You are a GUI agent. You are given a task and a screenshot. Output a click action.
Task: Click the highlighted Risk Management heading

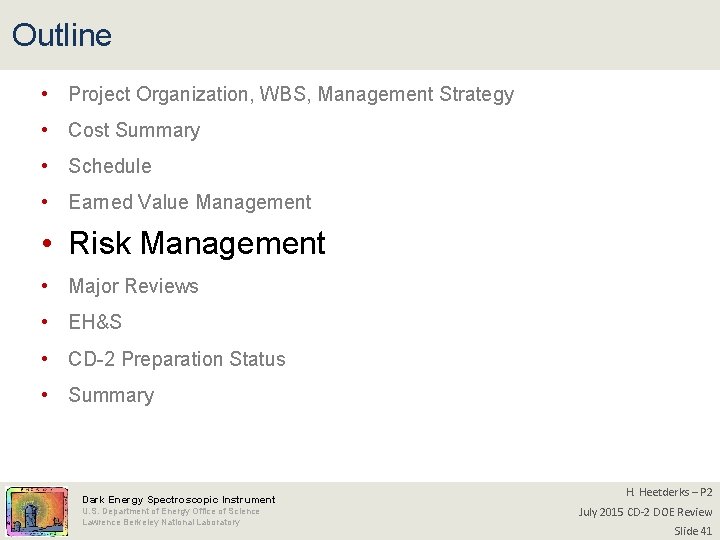197,244
